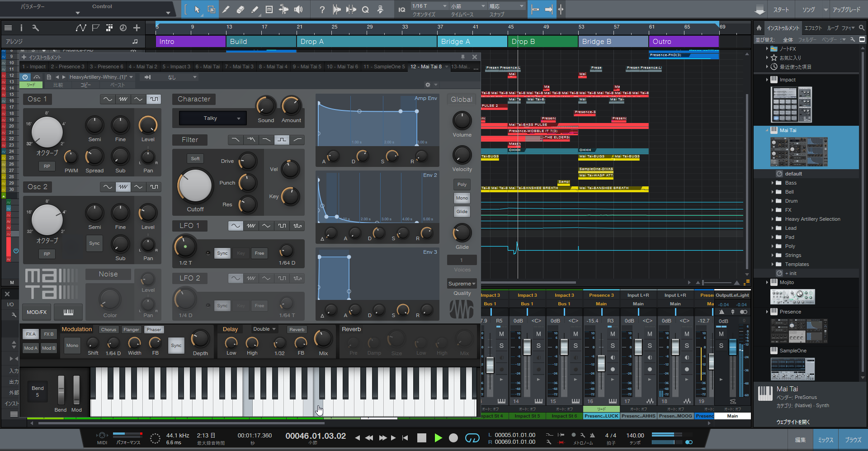This screenshot has width=868, height=451.
Task: Open the HeavyArtillery-Whiny preset dropdown
Action: (x=101, y=77)
